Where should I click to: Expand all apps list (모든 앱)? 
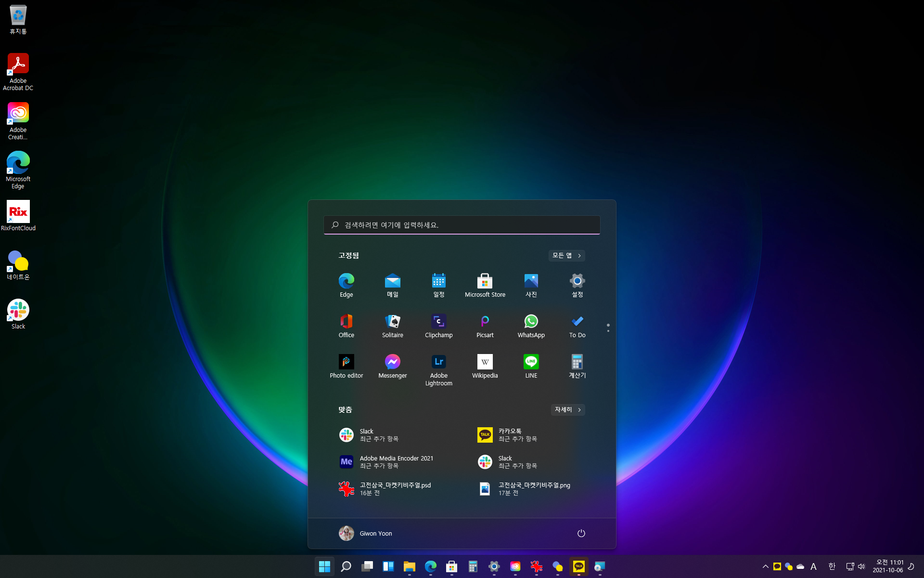point(566,255)
